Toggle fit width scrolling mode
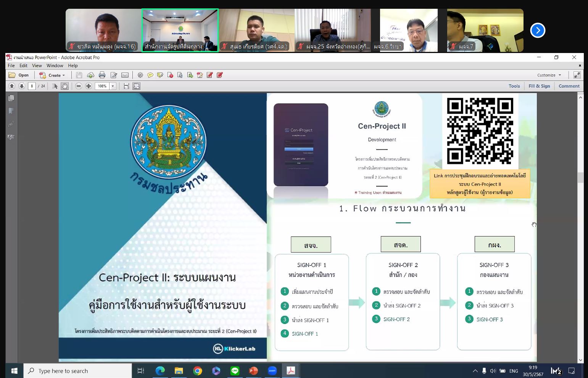The height and width of the screenshot is (378, 588). click(126, 86)
